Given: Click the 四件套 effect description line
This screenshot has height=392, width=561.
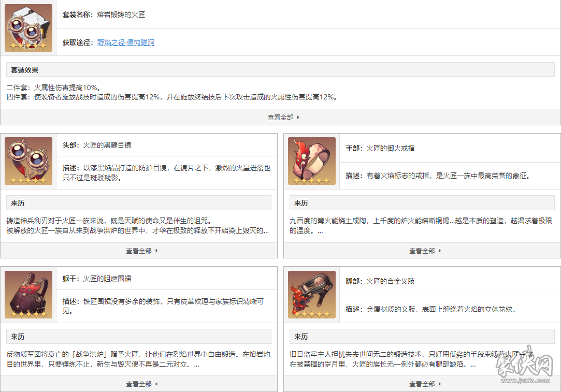Looking at the screenshot, I should pyautogui.click(x=172, y=97).
